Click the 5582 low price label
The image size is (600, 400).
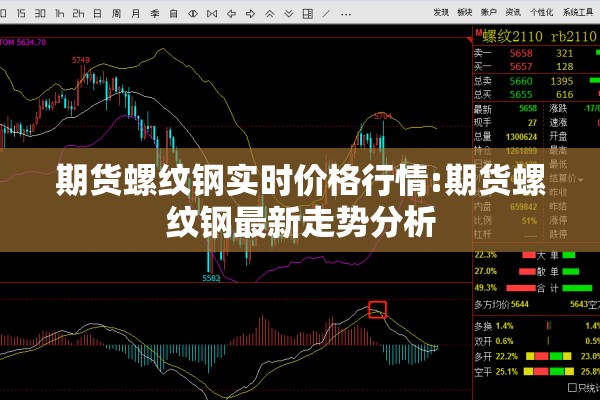[x=211, y=278]
